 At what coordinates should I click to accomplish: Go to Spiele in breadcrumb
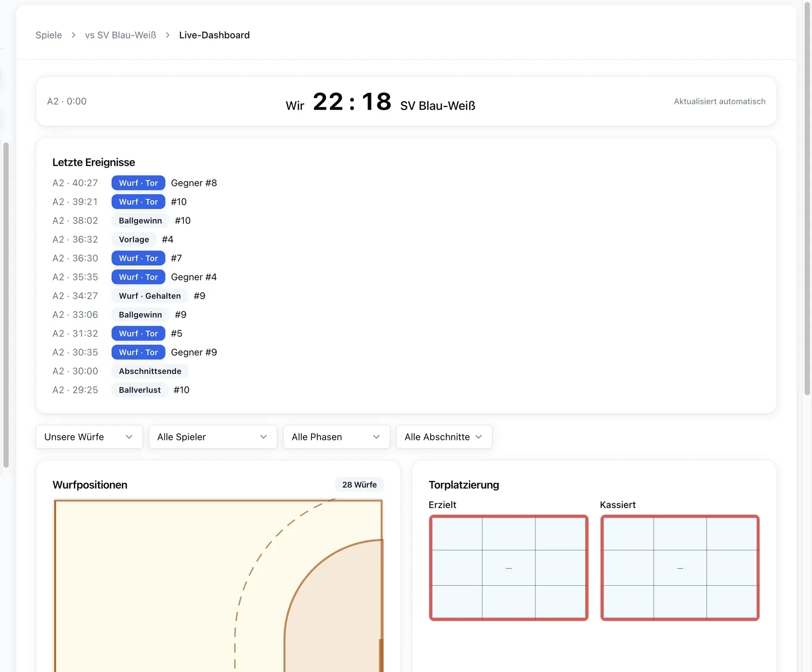pos(49,35)
